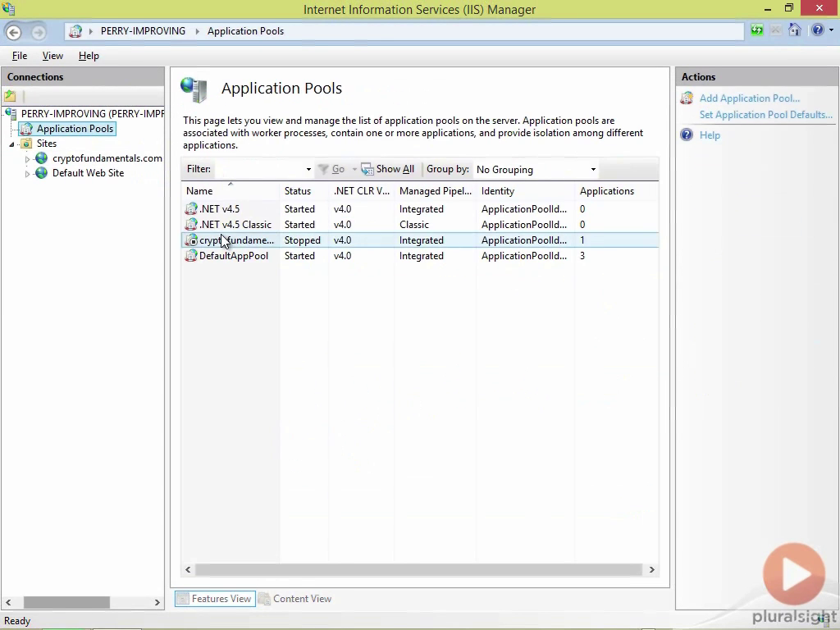
Task: Click the Show All icon in the filter bar
Action: click(x=367, y=169)
